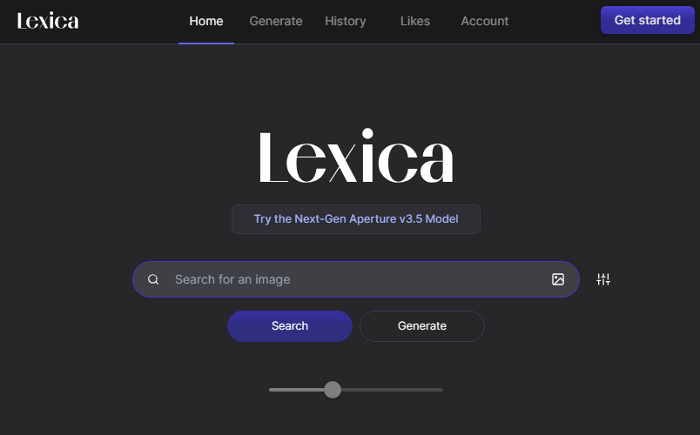Click the image upload icon in search bar

coord(558,279)
